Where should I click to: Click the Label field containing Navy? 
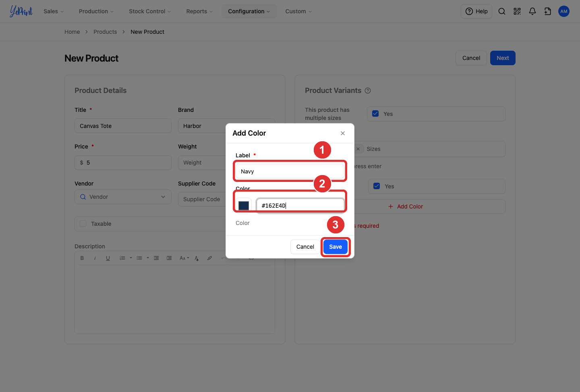(290, 171)
